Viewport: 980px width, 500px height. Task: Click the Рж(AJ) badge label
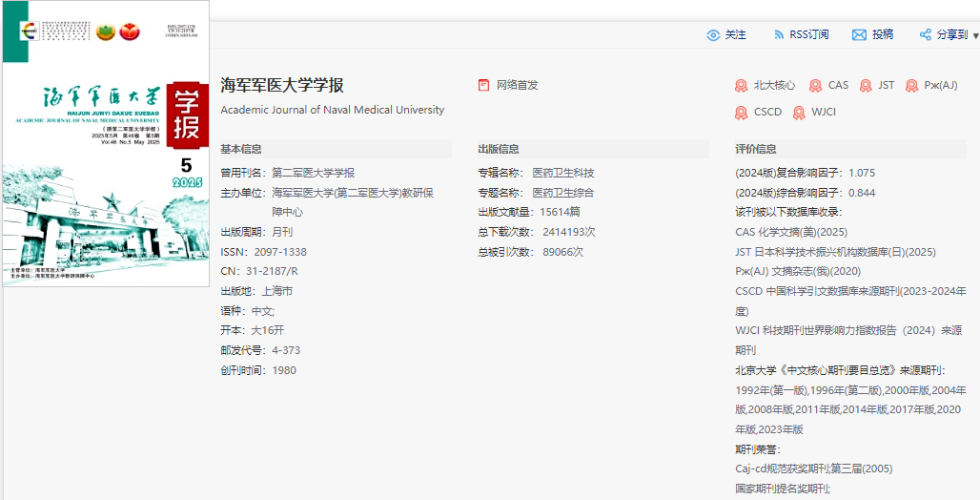pyautogui.click(x=941, y=85)
